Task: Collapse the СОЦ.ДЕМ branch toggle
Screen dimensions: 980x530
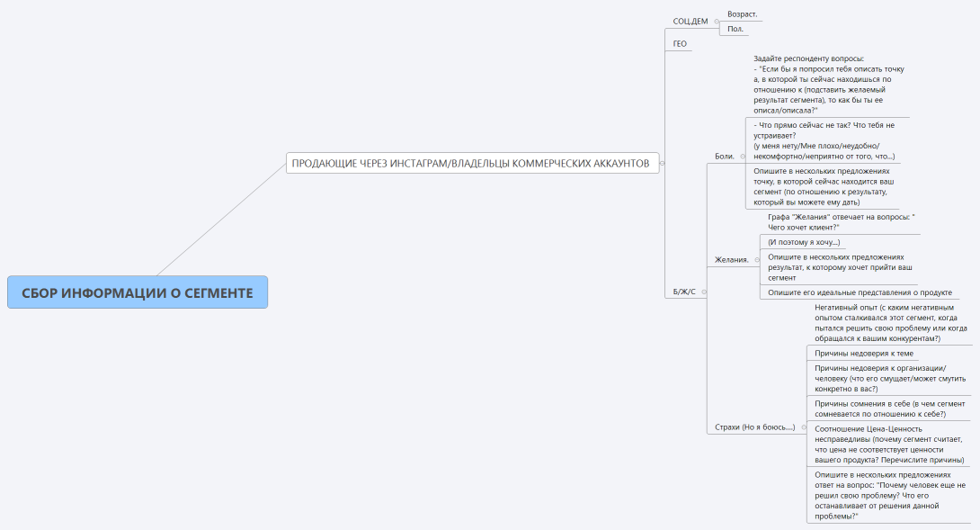Action: [715, 21]
